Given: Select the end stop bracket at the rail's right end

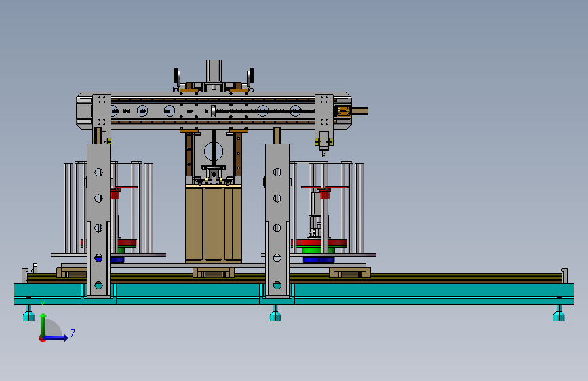Looking at the screenshot, I should click(x=564, y=276).
